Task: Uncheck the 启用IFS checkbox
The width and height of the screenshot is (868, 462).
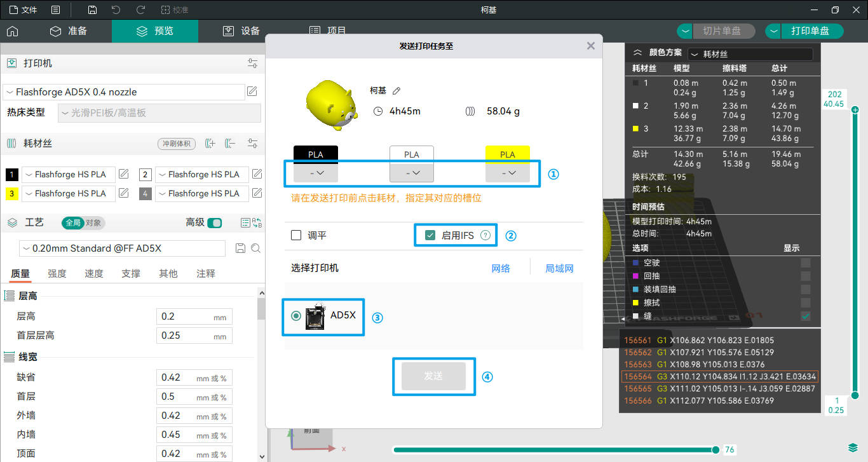Action: (x=431, y=235)
